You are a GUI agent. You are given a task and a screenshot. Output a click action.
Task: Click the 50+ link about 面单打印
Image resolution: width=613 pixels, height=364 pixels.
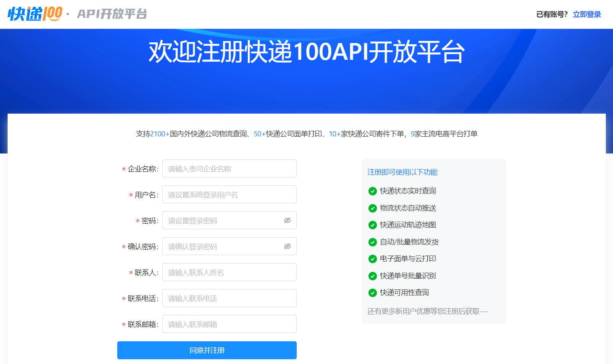[258, 134]
